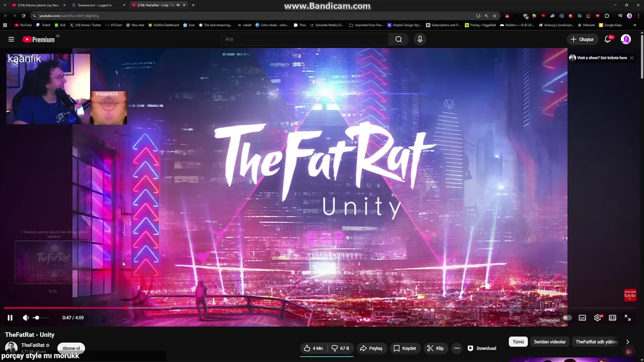Screen dimensions: 644x362
Task: Open the tab search dropdown arrow
Action: coord(4,5)
